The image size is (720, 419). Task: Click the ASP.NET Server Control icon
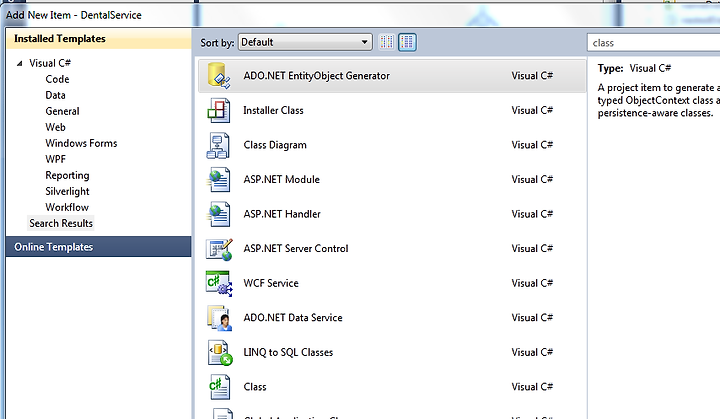coord(219,249)
